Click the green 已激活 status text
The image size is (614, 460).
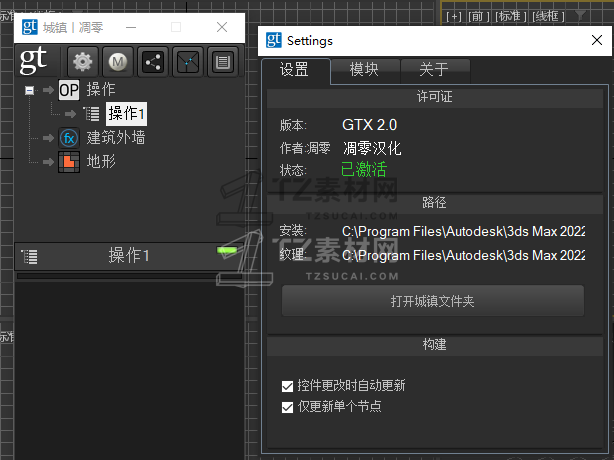[x=364, y=170]
